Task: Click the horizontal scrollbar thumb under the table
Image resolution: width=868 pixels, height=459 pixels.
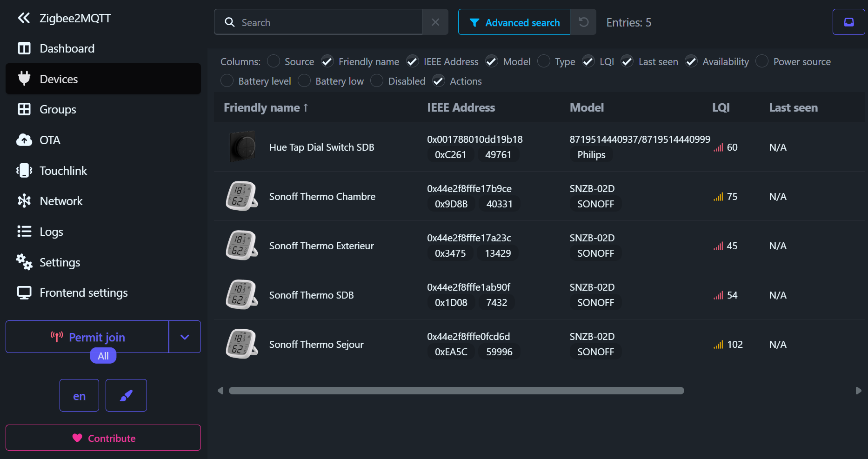Action: [456, 391]
